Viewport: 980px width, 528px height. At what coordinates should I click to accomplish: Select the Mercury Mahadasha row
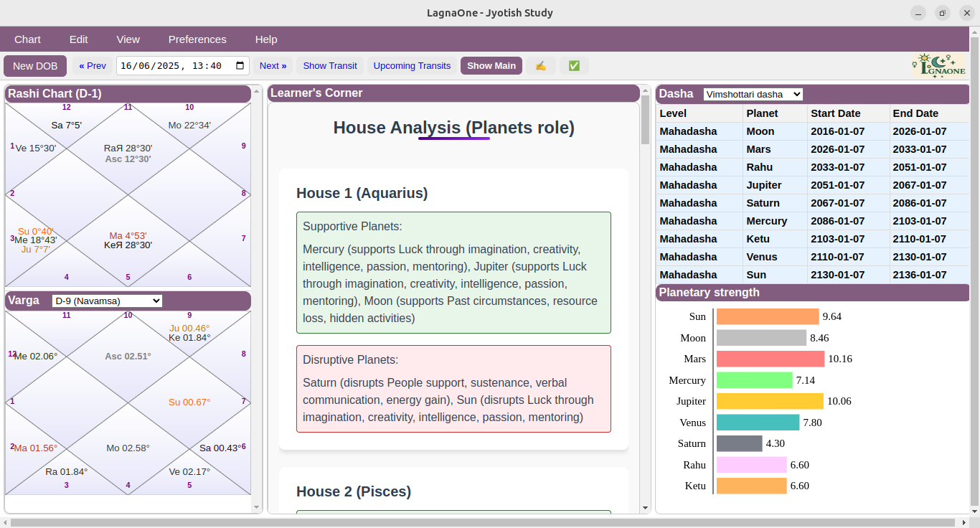(x=813, y=221)
